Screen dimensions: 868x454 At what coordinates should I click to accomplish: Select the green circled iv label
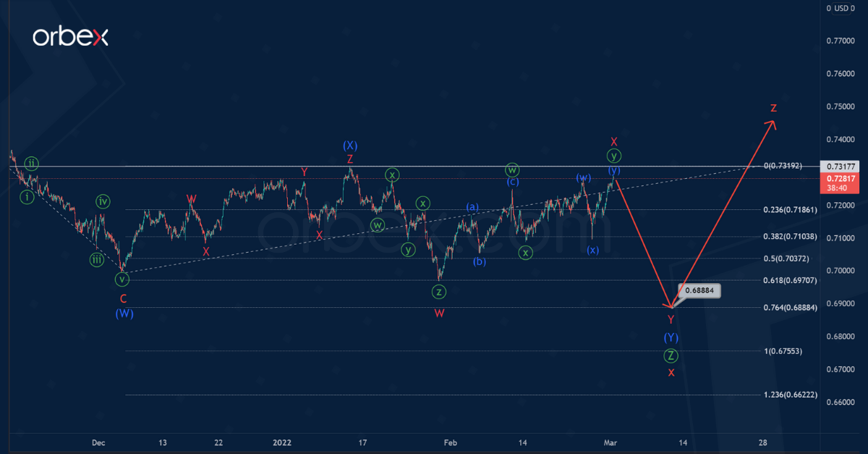click(103, 201)
